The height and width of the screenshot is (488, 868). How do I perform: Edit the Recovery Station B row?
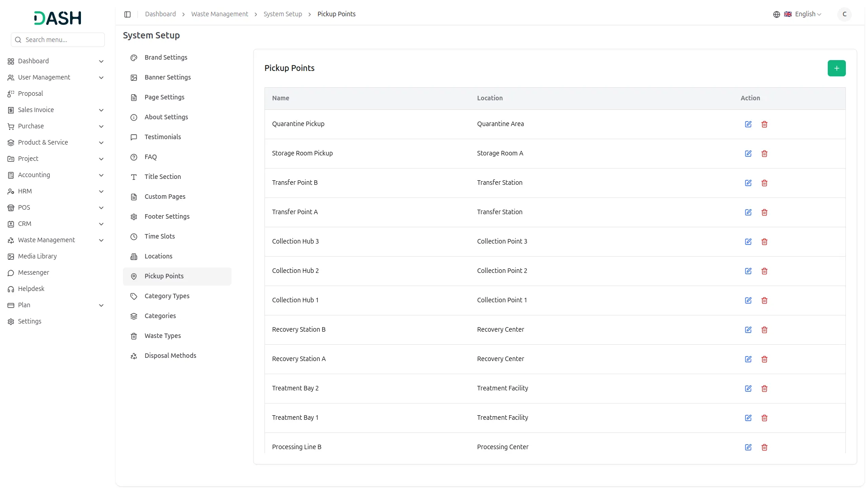(748, 330)
